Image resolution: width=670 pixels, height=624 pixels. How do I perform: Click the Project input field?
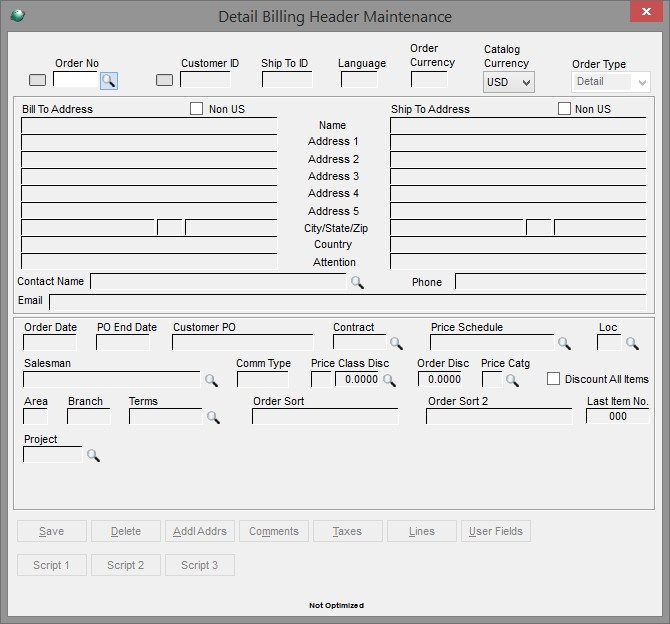pyautogui.click(x=52, y=455)
